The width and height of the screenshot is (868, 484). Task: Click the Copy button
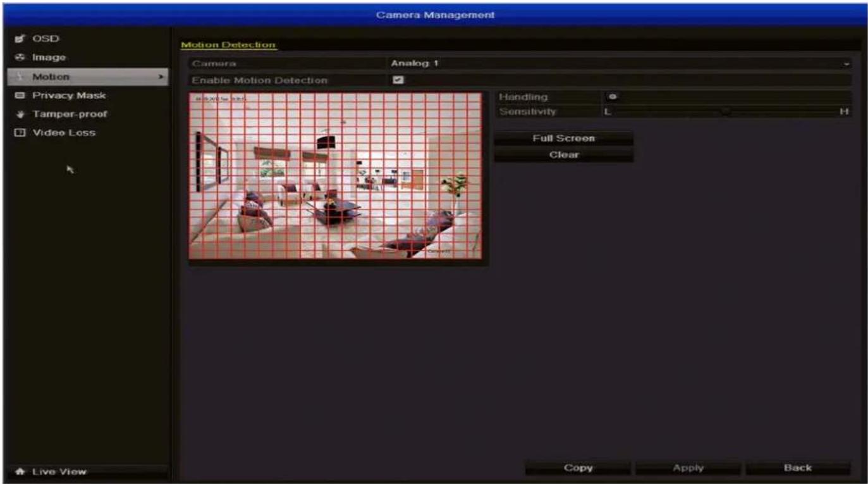578,468
